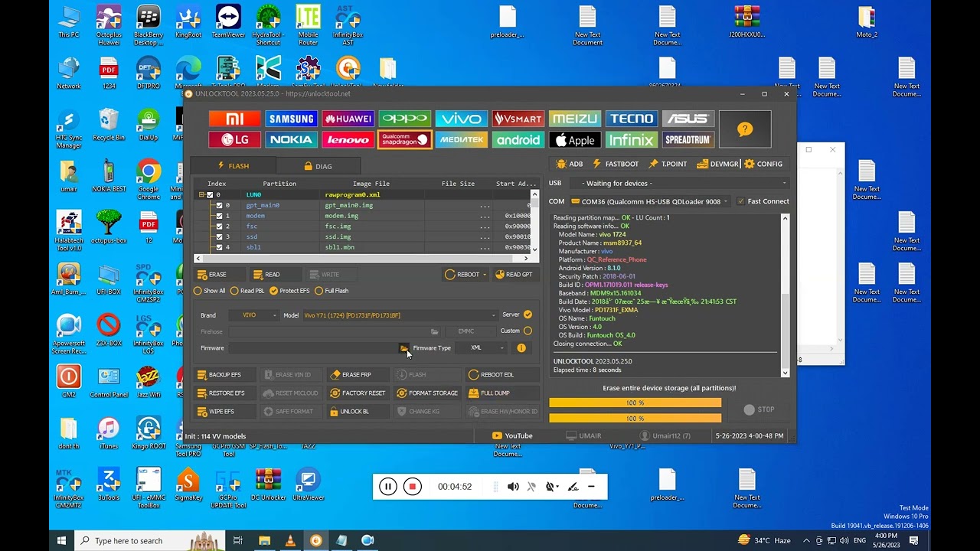Open the help question mark panel

(x=745, y=129)
